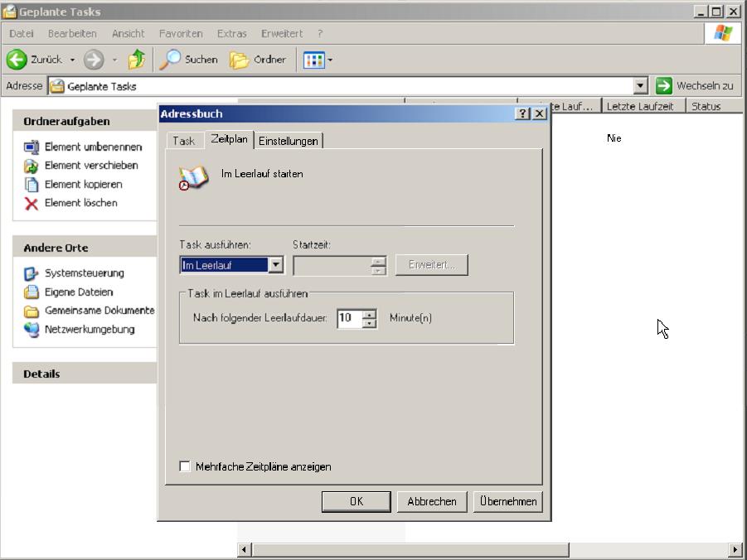
Task: Click the horizontal scrollbar right arrow
Action: pyautogui.click(x=735, y=550)
